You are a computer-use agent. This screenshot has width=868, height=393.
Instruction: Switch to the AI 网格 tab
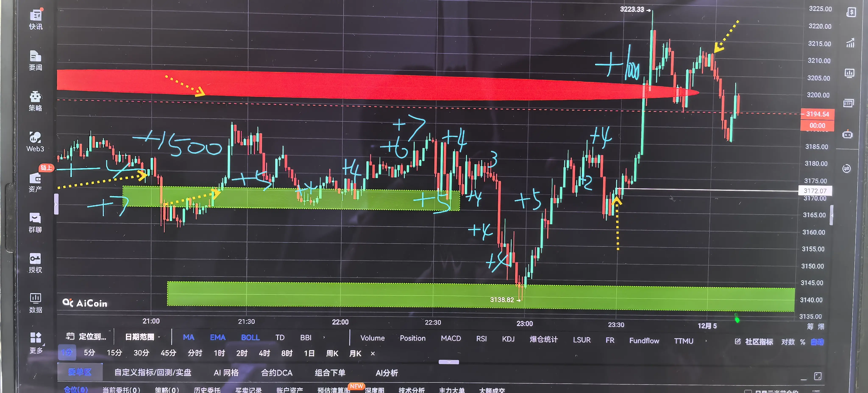point(226,372)
